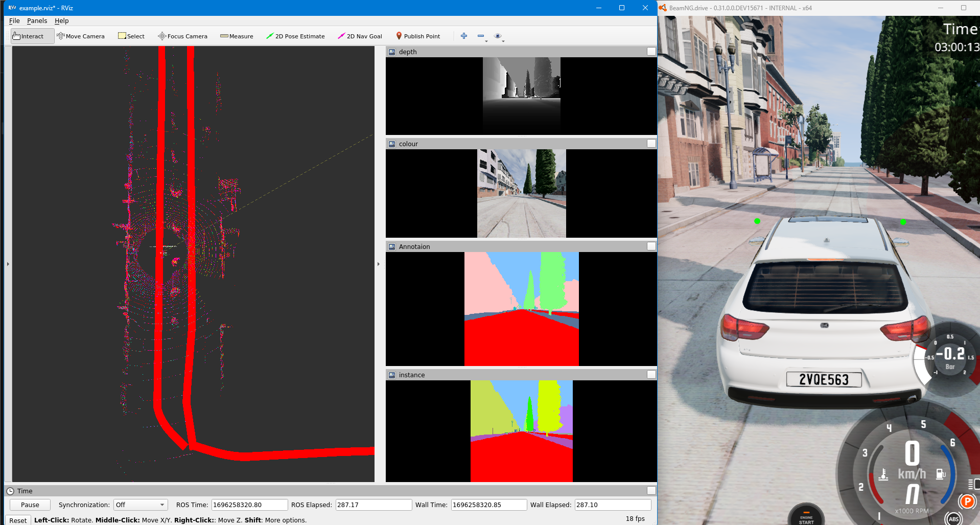Click the Time panel clock icon

click(10, 491)
